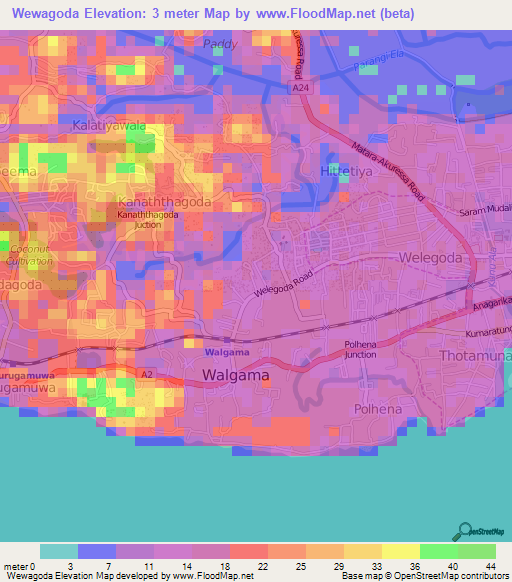This screenshot has height=582, width=512.
Task: Click the Kanaththagoda Juction label
Action: 148,220
